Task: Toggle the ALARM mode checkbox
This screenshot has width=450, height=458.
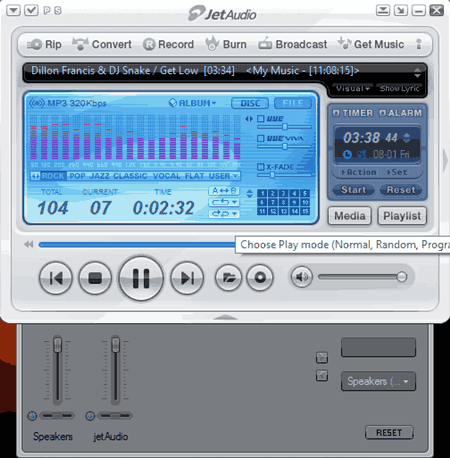Action: [382, 113]
